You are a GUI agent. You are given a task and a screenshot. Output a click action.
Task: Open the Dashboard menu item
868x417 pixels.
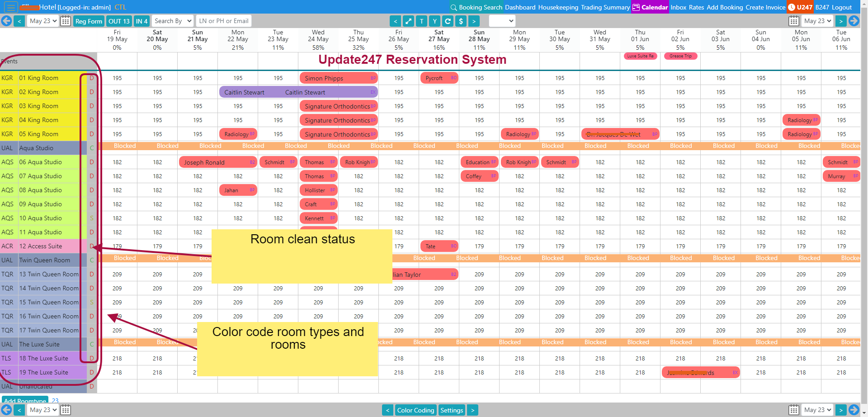pos(520,7)
